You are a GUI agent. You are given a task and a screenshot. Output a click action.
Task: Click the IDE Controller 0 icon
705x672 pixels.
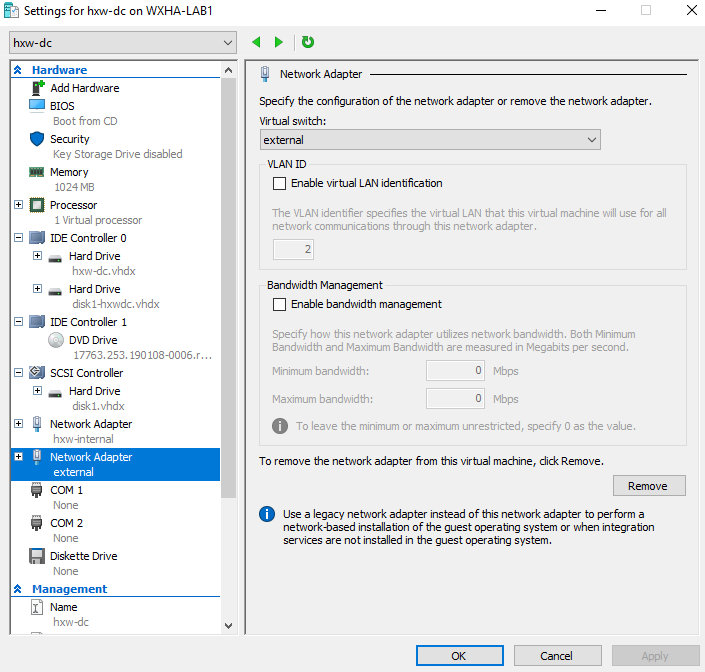37,238
